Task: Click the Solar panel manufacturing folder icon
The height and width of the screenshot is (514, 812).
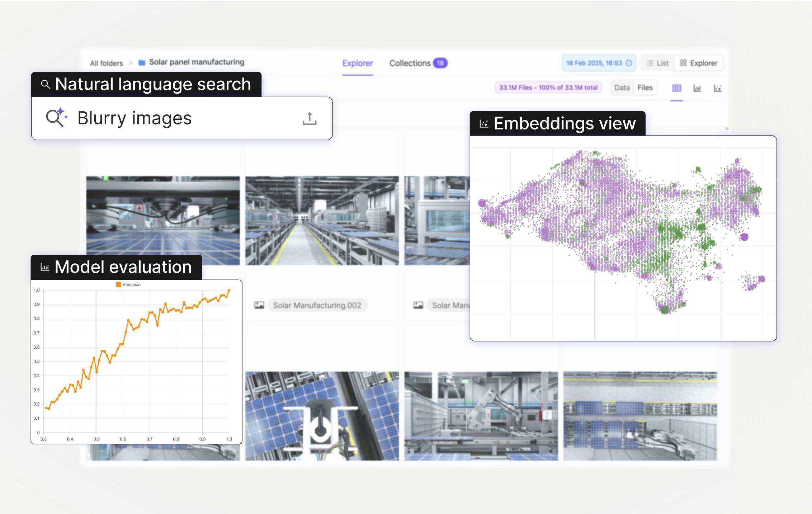Action: 142,63
